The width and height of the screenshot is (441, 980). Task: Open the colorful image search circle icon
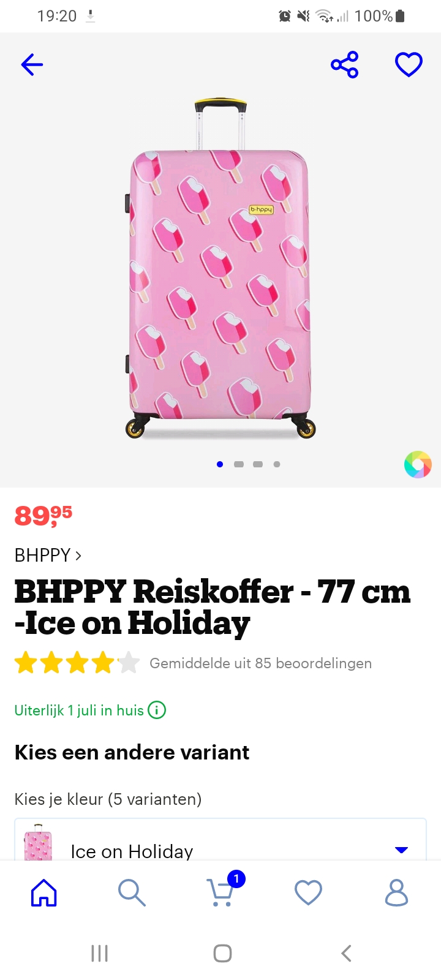(x=418, y=464)
